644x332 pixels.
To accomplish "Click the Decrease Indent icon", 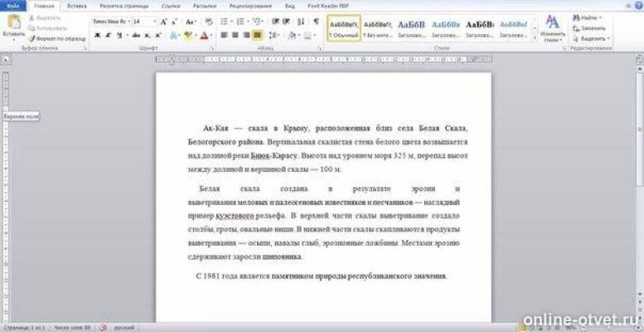I will tap(275, 22).
